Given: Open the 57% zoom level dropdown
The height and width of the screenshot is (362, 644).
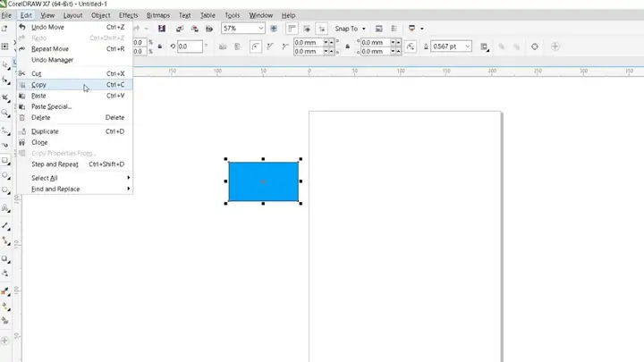Looking at the screenshot, I should click(261, 29).
